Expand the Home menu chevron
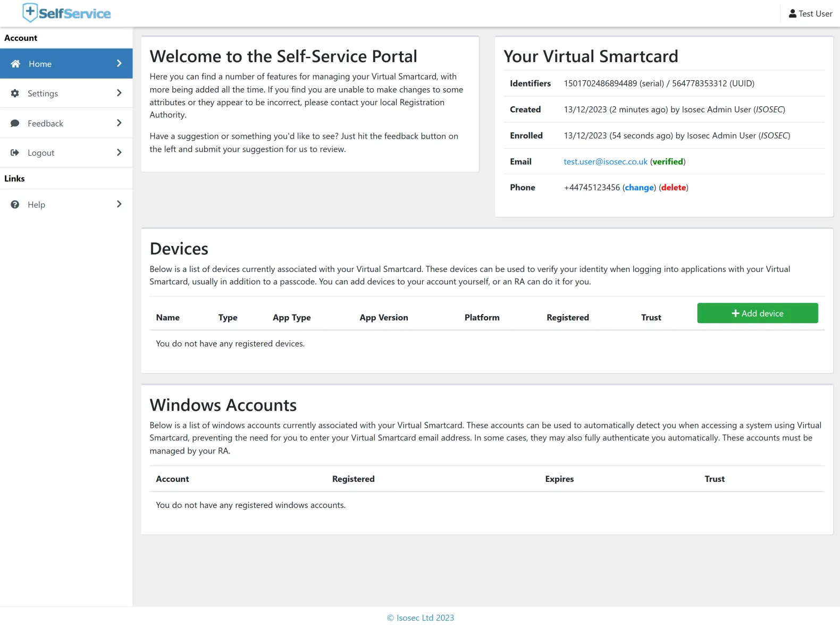This screenshot has height=627, width=840. [119, 64]
